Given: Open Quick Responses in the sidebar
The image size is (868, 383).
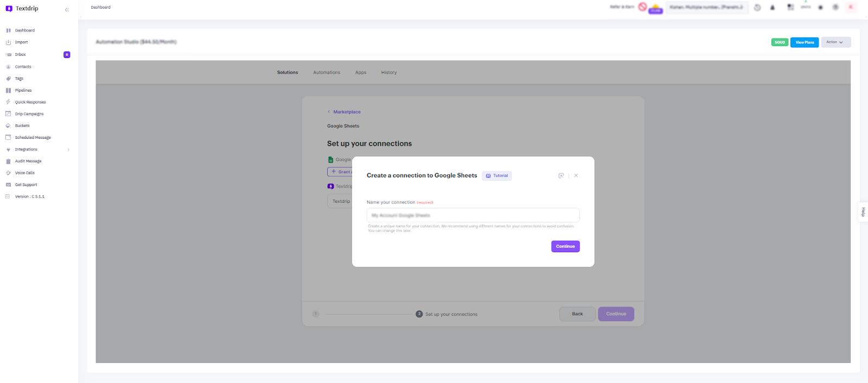Looking at the screenshot, I should (x=30, y=102).
